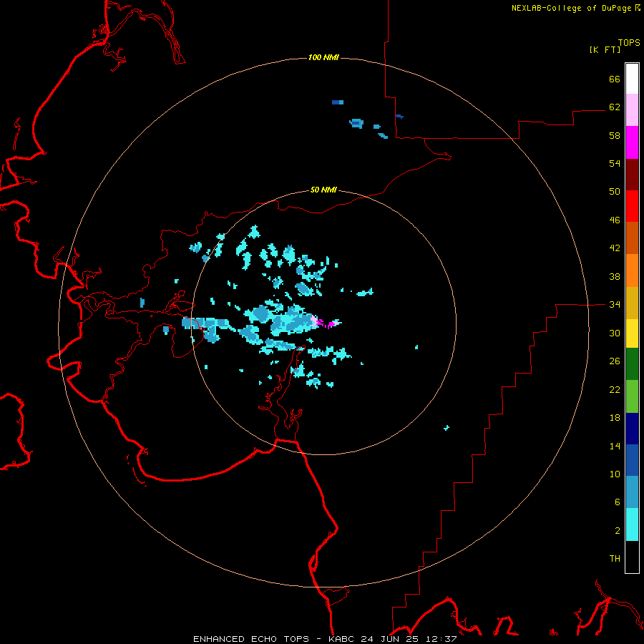Select the black TH band in legend
This screenshot has height=644, width=644.
[632, 557]
